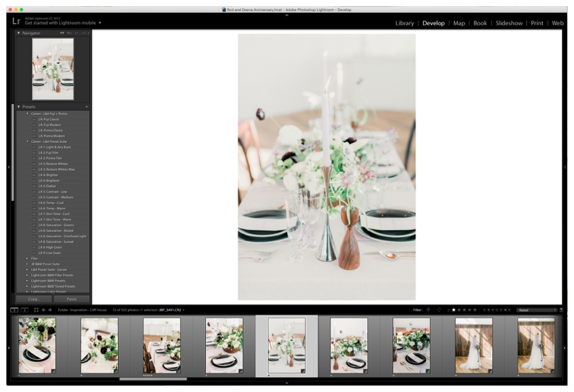Filter by yellow color label
The image size is (574, 392).
coord(489,310)
